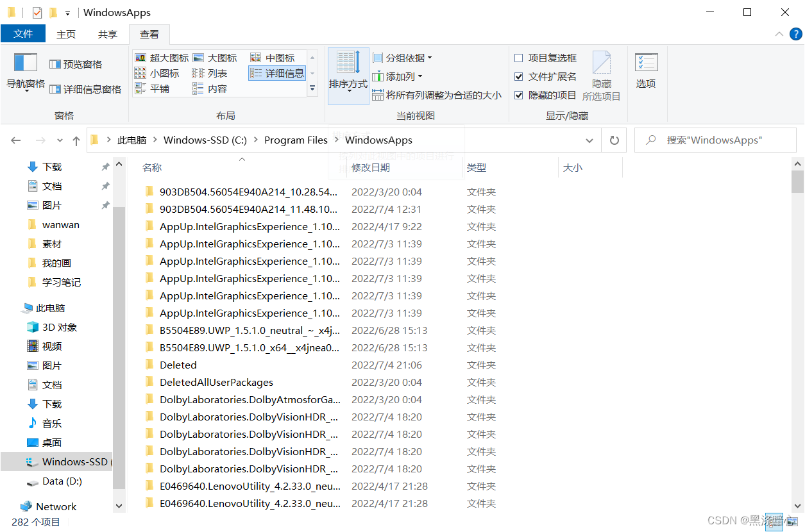Select 内容 content layout
805x532 pixels.
[x=210, y=88]
